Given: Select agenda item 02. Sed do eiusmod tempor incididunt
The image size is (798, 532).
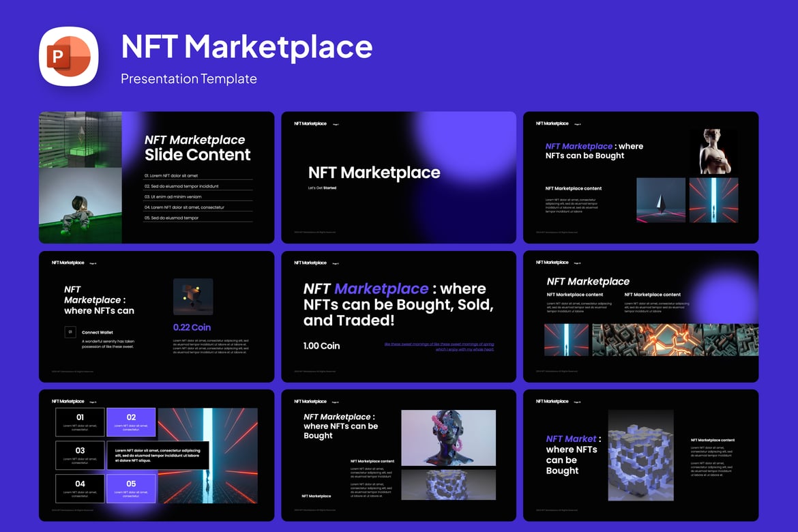Looking at the screenshot, I should pyautogui.click(x=198, y=186).
